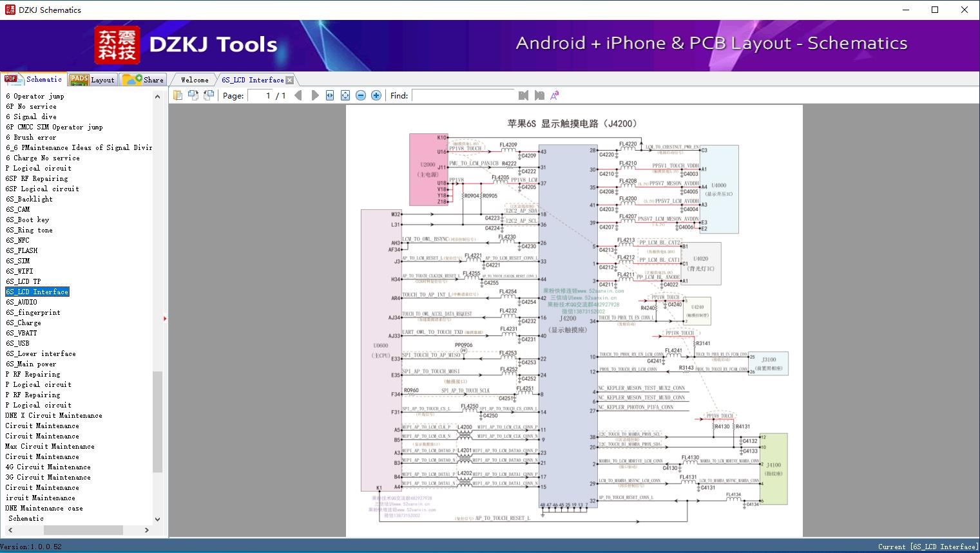Select 6S_fingerprint in the list
This screenshot has height=553, width=980.
tap(34, 312)
